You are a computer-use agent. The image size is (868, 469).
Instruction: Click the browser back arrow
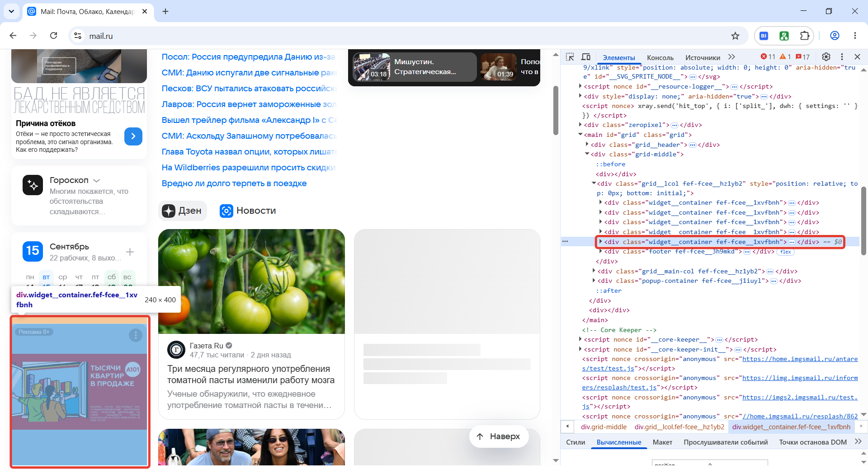coord(13,36)
